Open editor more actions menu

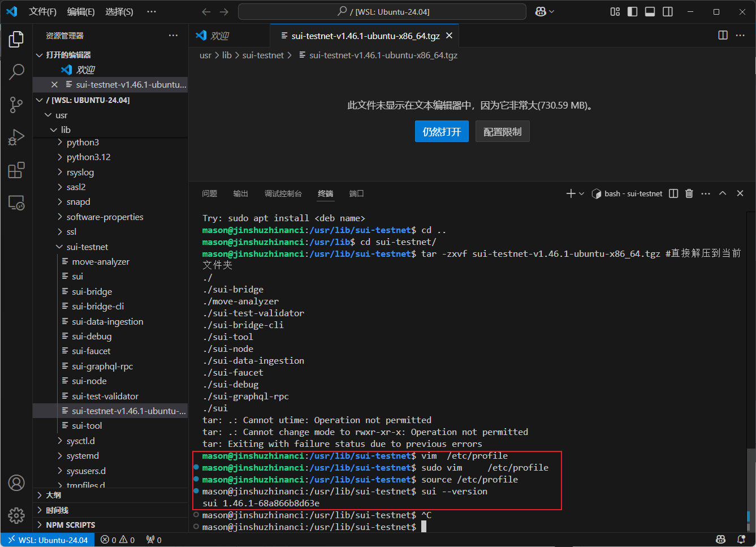[x=740, y=35]
